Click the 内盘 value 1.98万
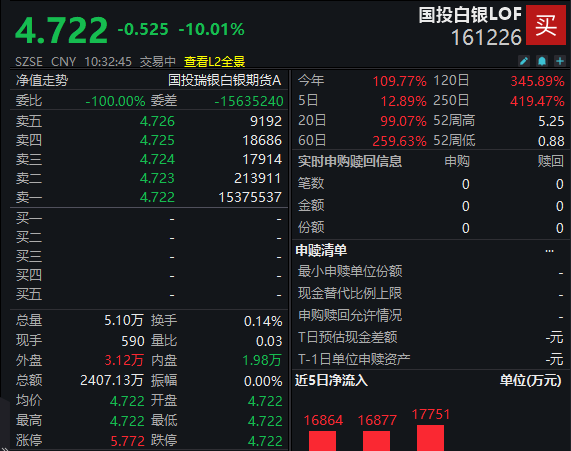 [262, 360]
